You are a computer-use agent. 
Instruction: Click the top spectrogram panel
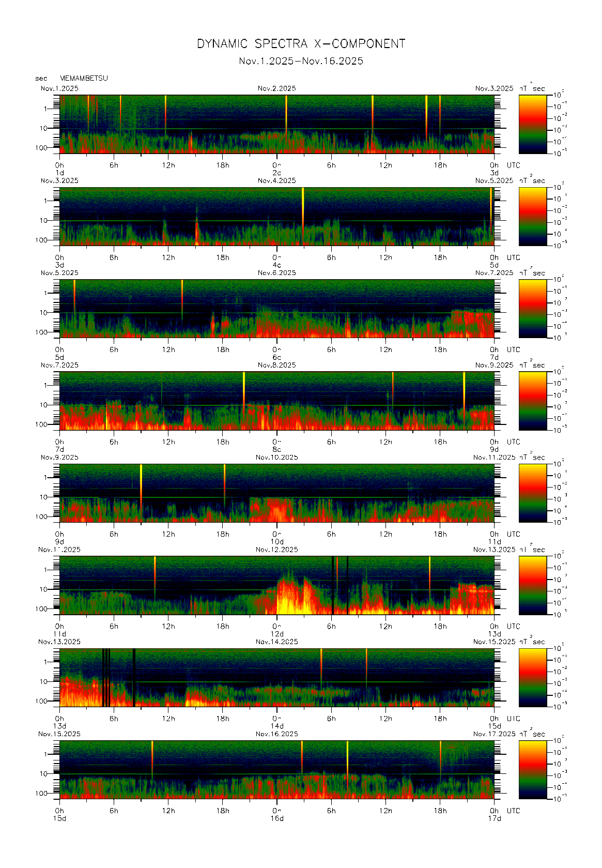coord(276,124)
